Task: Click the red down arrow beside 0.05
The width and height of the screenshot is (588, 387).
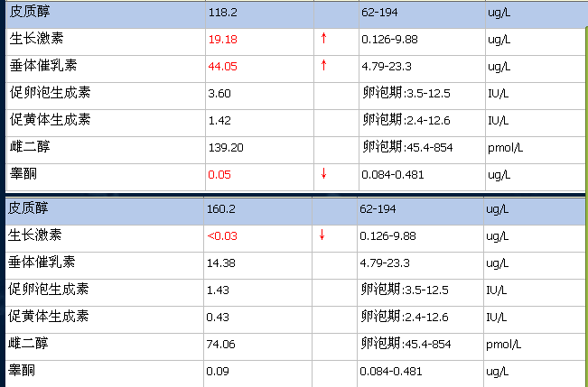Action: (324, 173)
